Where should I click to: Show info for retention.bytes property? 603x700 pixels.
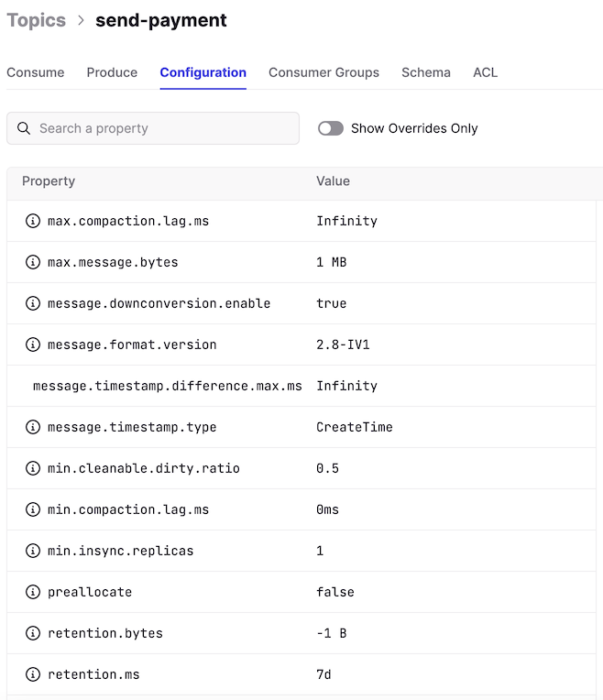pyautogui.click(x=33, y=632)
